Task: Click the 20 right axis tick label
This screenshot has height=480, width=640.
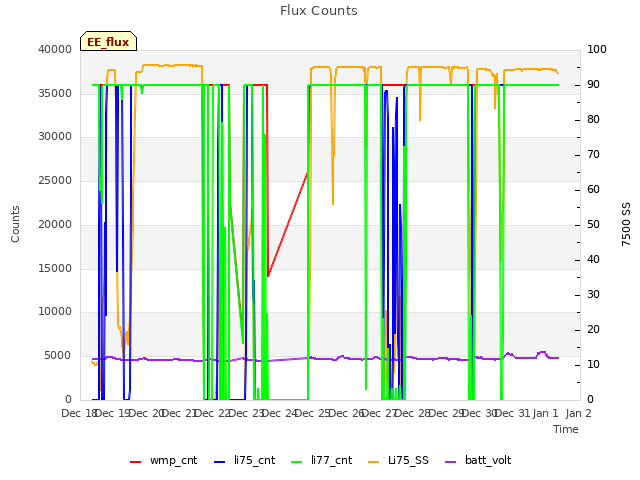Action: click(593, 329)
